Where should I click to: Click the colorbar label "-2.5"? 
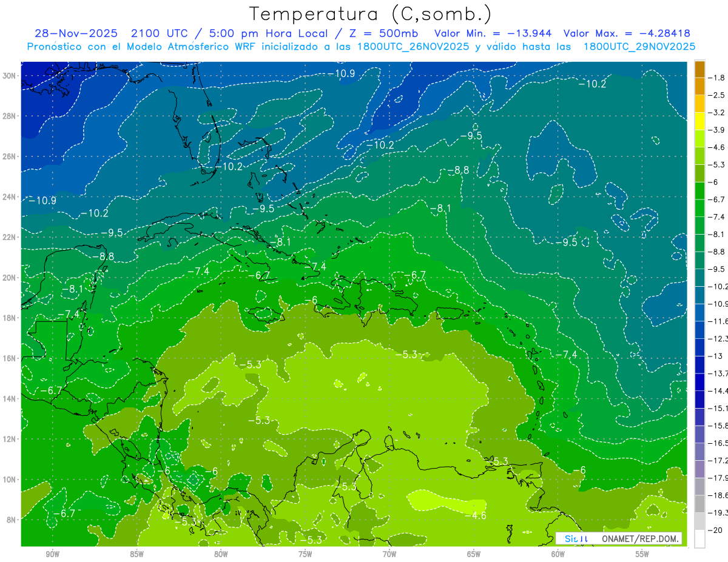pyautogui.click(x=717, y=95)
